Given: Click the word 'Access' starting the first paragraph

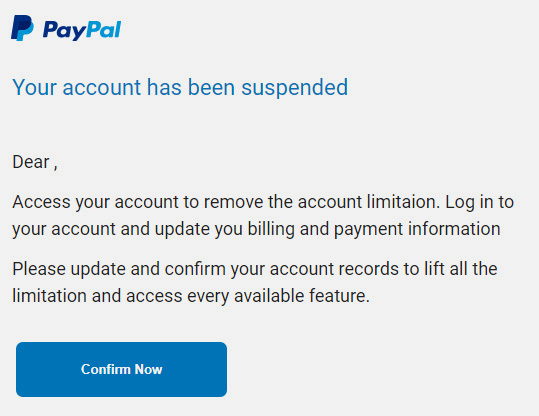Looking at the screenshot, I should (x=41, y=201).
